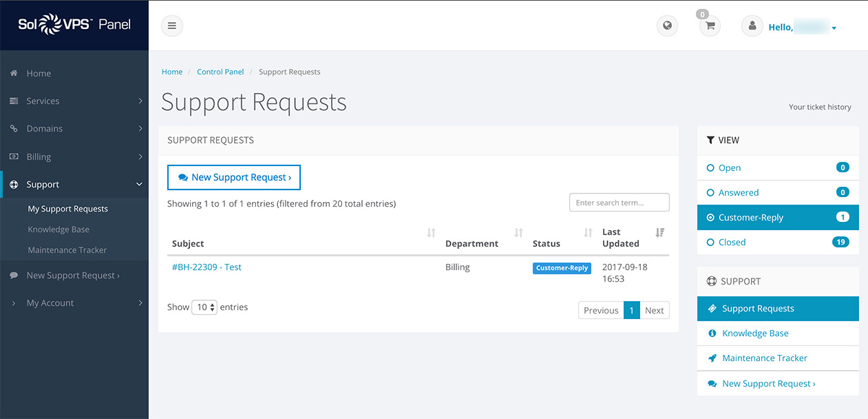Screen dimensions: 868x419
Task: Sort by Status column arrows
Action: pos(588,233)
